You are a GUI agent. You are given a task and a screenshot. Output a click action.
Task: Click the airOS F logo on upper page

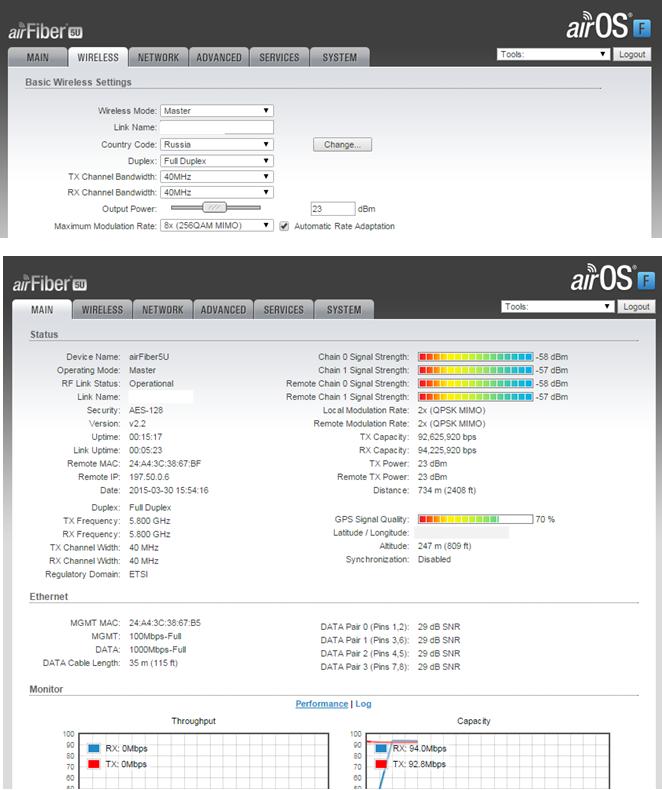pyautogui.click(x=609, y=26)
